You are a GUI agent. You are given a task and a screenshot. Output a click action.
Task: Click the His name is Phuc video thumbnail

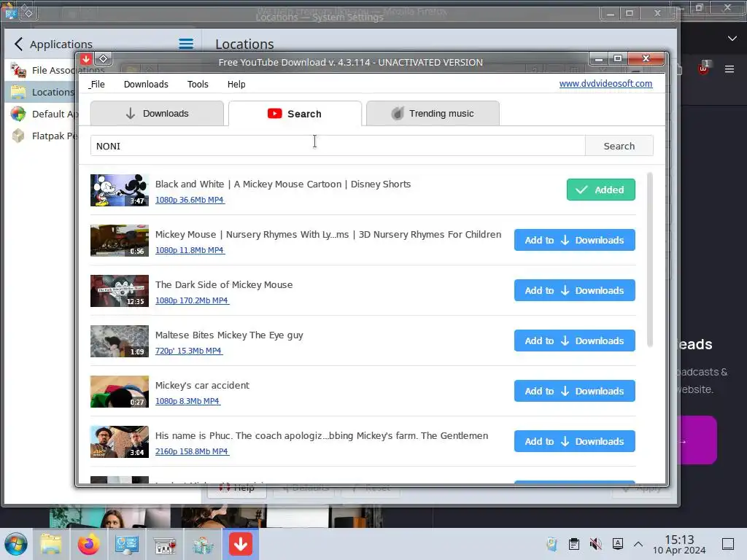pos(120,442)
